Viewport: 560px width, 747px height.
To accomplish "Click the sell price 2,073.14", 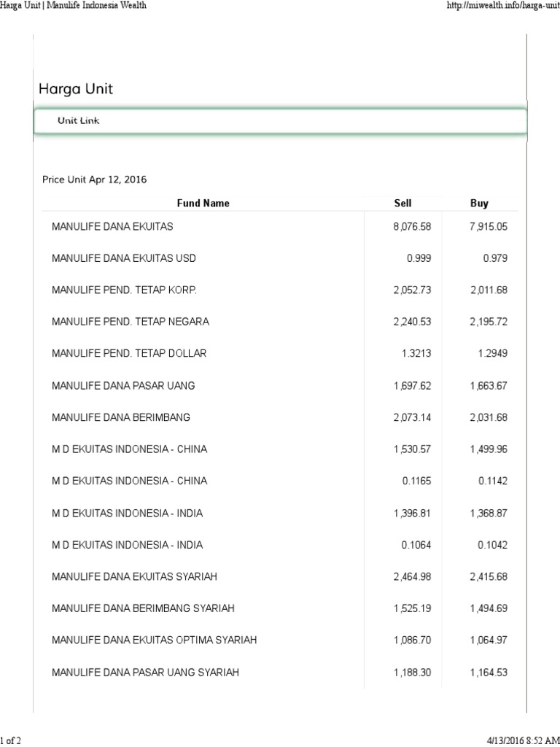I will pos(412,417).
